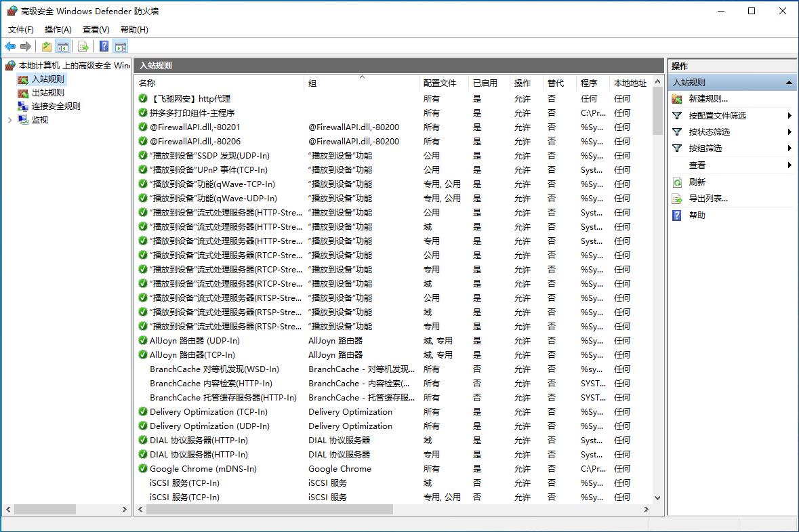This screenshot has height=532, width=799.
Task: Click the Back navigation arrow in the toolbar
Action: point(9,46)
